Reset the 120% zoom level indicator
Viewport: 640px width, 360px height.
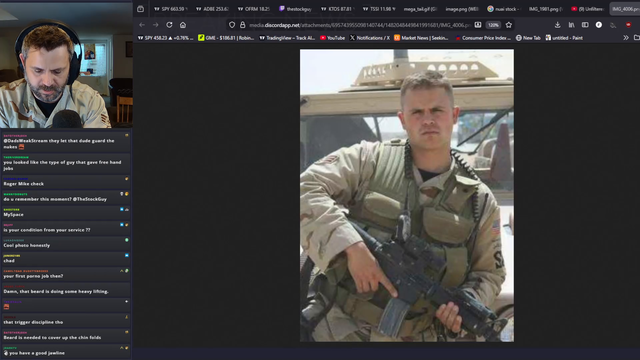(493, 25)
